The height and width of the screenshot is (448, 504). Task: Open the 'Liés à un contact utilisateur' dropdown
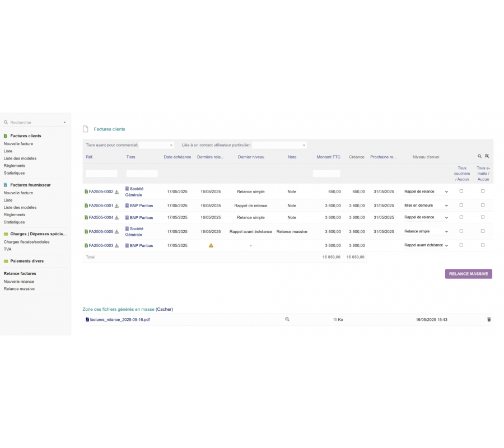point(279,145)
